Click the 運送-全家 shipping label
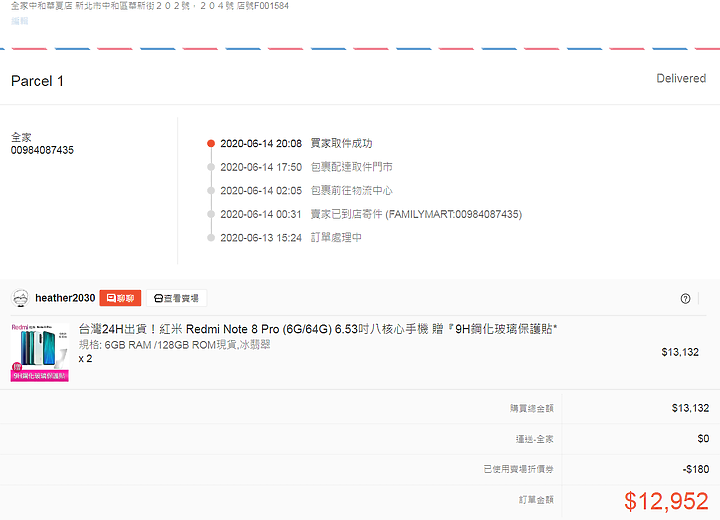Screen dimensions: 720x520 pyautogui.click(x=534, y=439)
